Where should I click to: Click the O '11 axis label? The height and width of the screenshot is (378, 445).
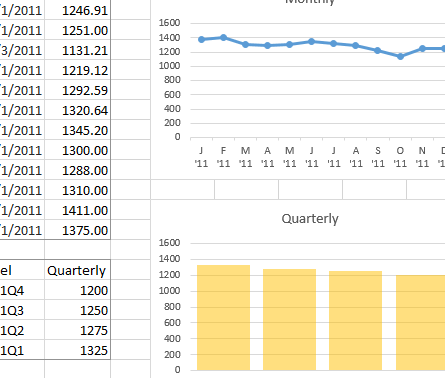(400, 157)
